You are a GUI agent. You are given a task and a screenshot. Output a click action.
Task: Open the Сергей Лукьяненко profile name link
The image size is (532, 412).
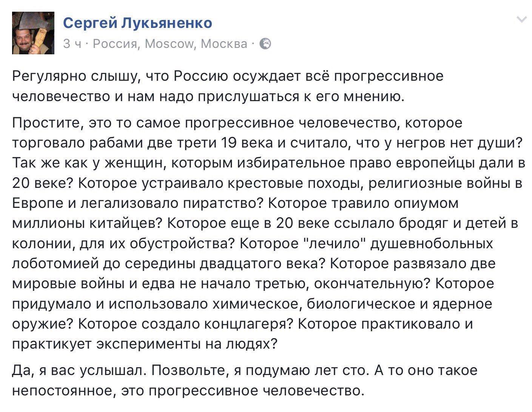137,23
